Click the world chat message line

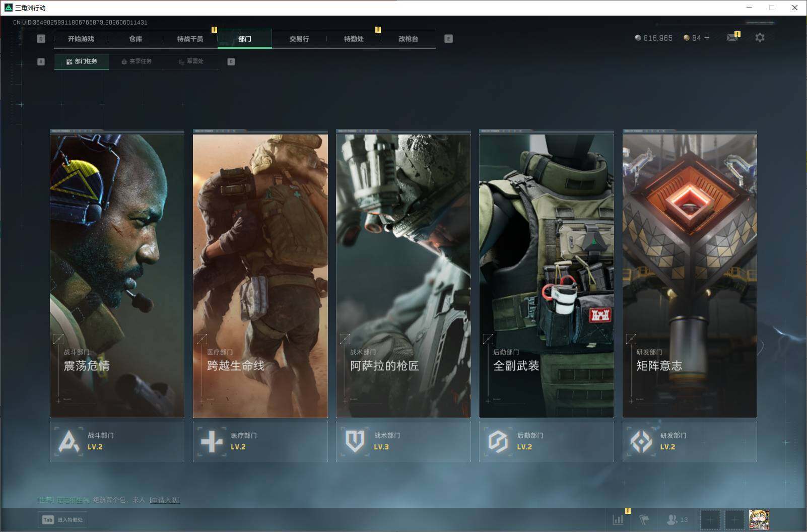109,500
